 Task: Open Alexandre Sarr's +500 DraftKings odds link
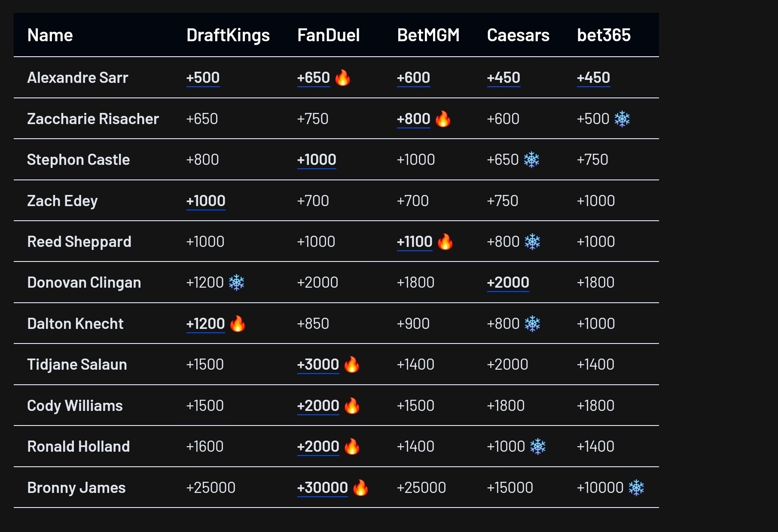point(203,78)
